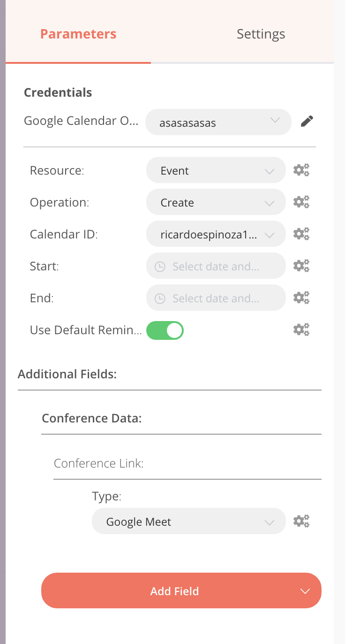
Task: Expand the Calendar ID dropdown
Action: 216,234
